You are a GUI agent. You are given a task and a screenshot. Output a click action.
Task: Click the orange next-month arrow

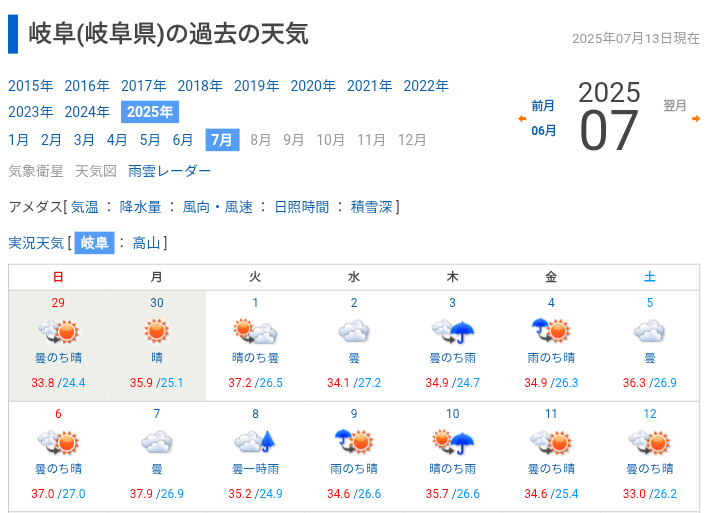tap(696, 118)
